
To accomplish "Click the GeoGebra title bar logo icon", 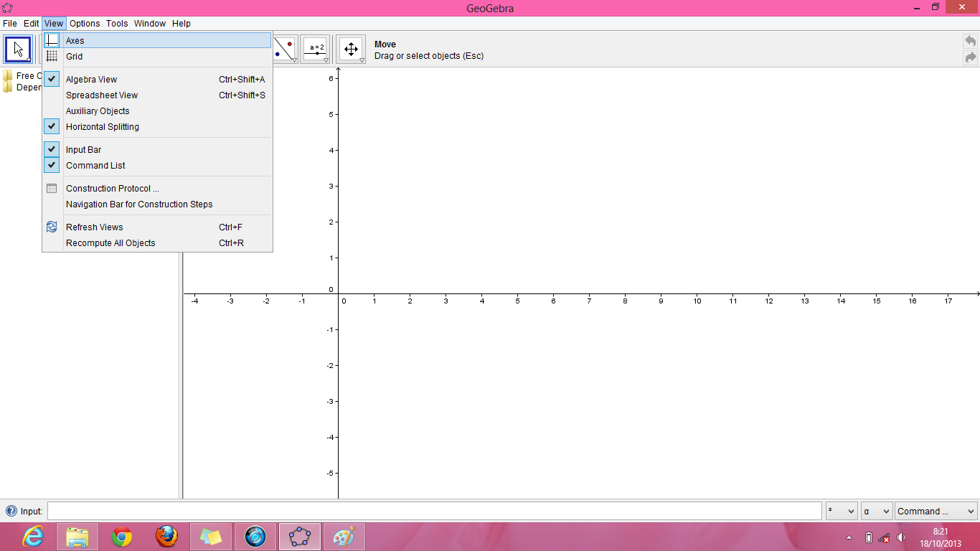I will [7, 8].
